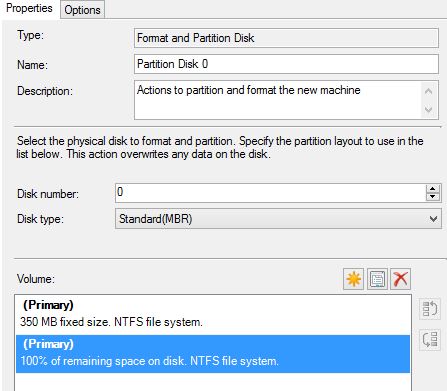
Task: Move the selected partition down in list
Action: (430, 340)
